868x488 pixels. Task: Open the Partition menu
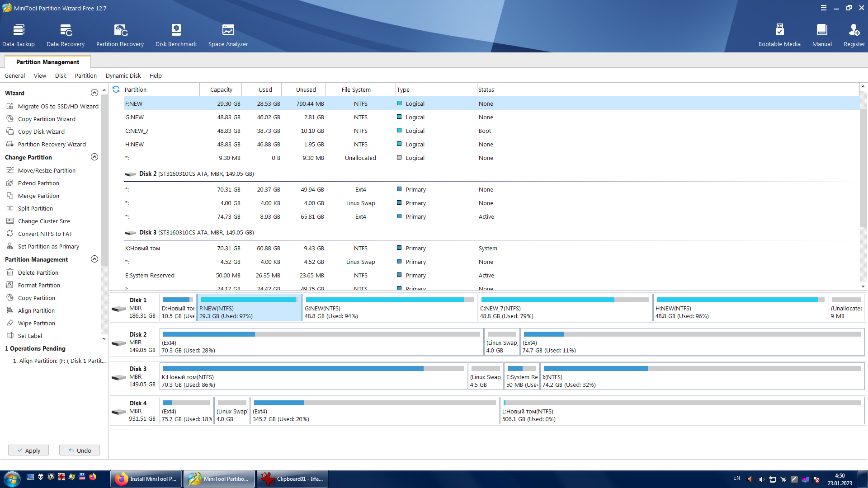coord(86,75)
